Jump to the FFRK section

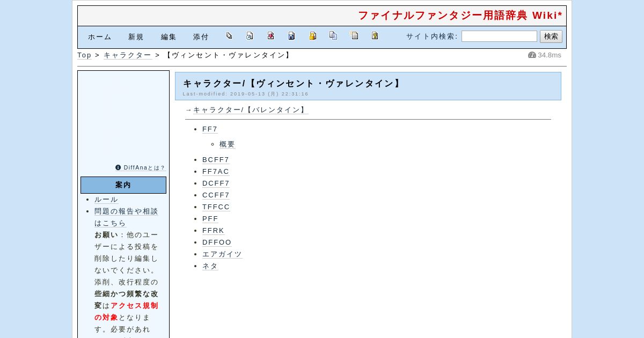214,231
